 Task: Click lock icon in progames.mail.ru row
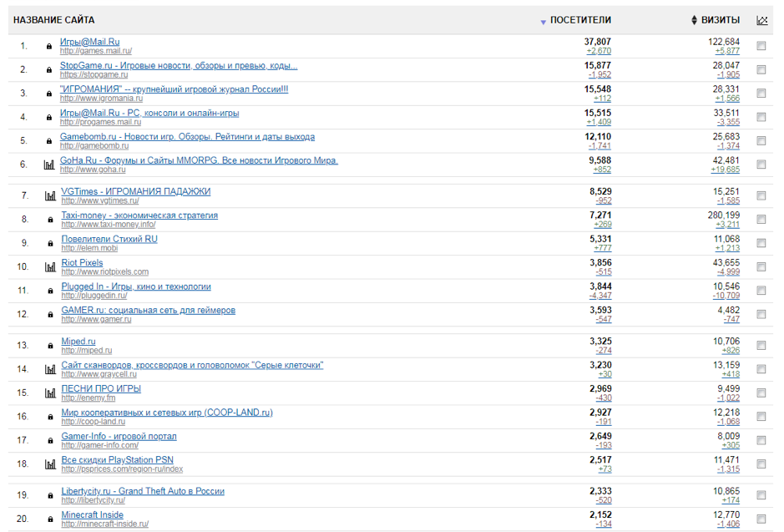[x=49, y=118]
